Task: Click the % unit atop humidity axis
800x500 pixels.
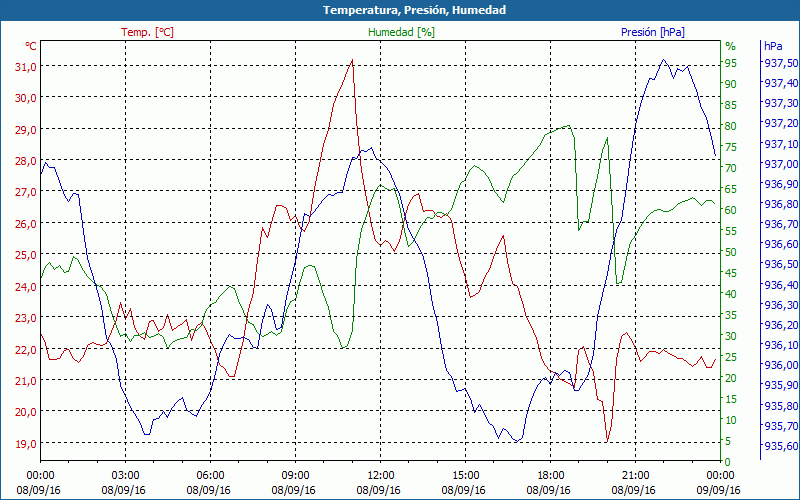Action: pyautogui.click(x=731, y=46)
